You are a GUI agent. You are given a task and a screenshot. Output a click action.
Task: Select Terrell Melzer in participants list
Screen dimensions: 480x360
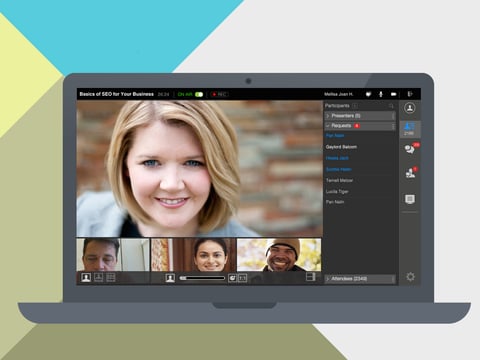[339, 180]
